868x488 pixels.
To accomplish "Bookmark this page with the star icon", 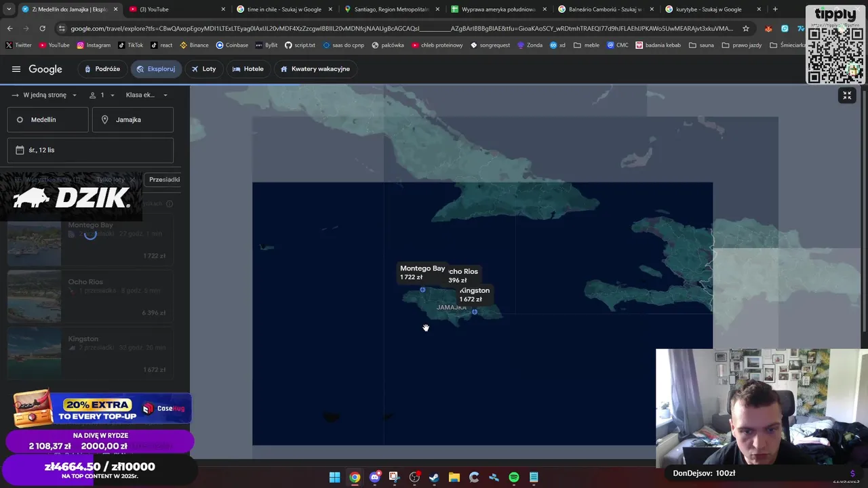I will pos(746,28).
